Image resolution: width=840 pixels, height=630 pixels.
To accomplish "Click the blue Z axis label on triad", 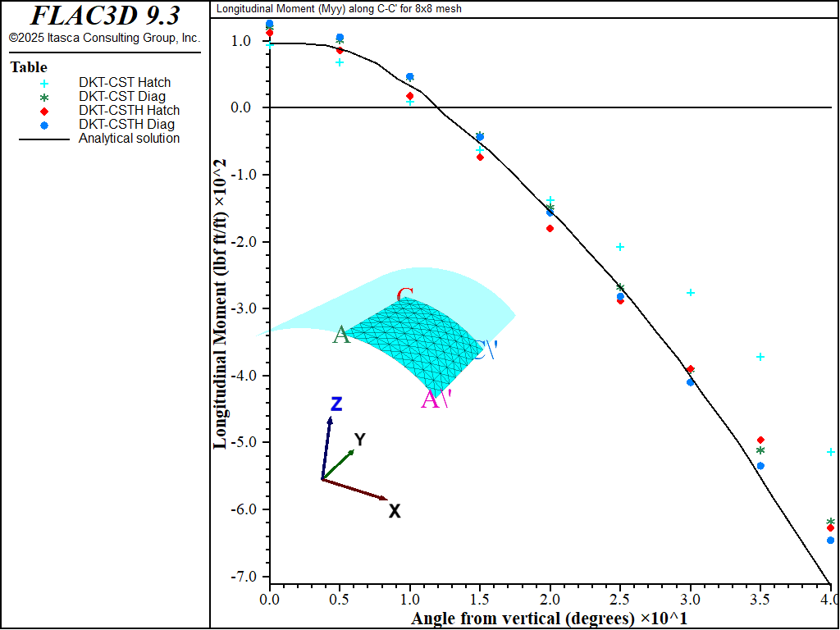I will (336, 404).
